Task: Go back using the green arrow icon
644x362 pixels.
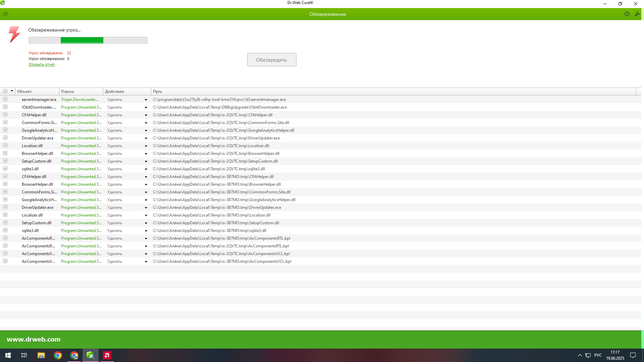Action: pos(5,14)
